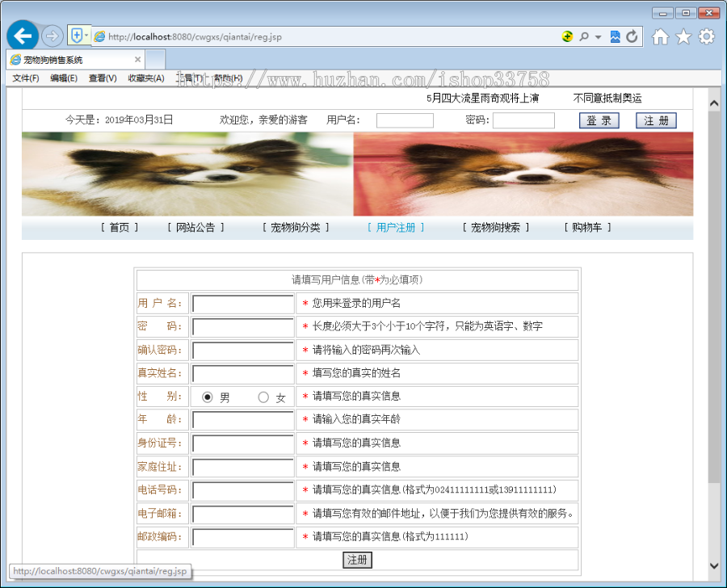Viewport: 727px width, 588px height.
Task: Open the Tools gear icon
Action: (707, 36)
